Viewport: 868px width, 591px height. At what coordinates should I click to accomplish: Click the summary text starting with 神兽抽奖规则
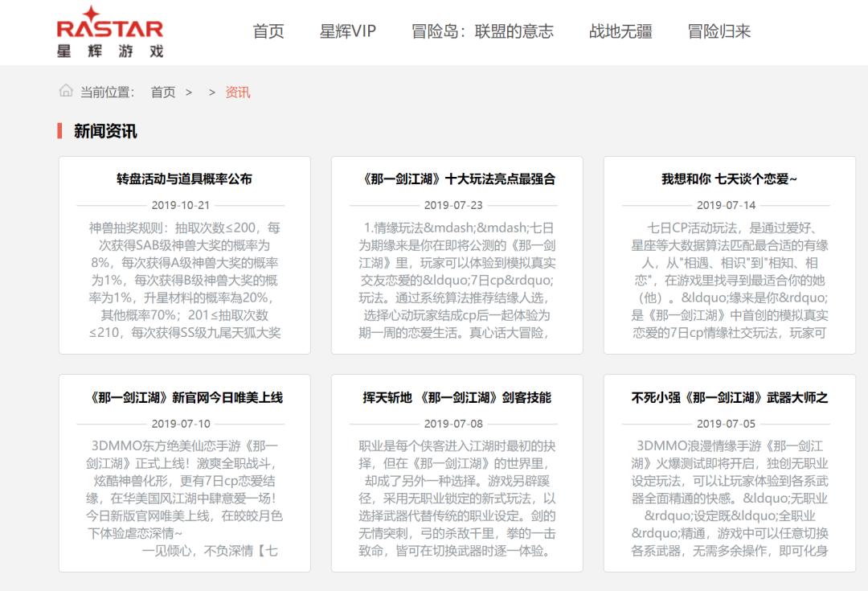184,280
